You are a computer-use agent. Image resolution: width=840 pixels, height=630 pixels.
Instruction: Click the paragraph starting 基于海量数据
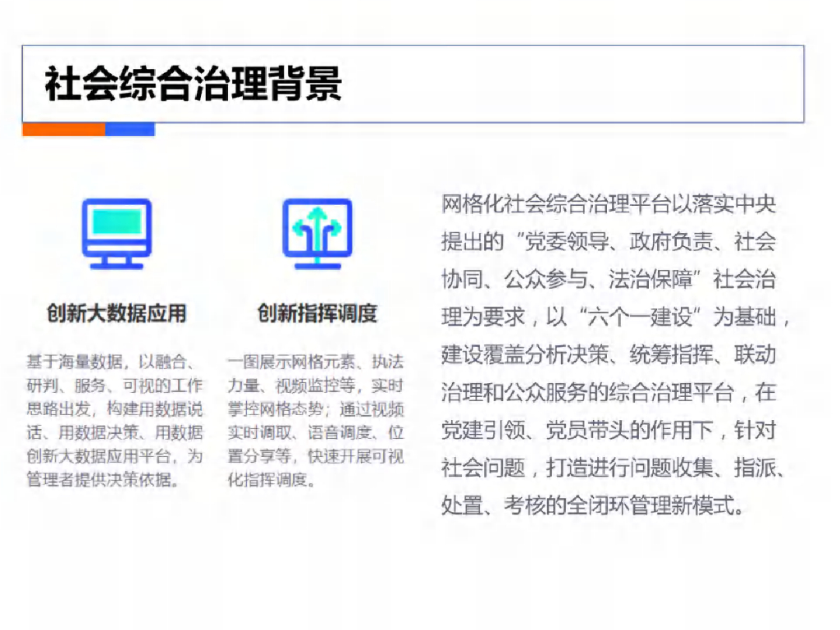tap(115, 421)
